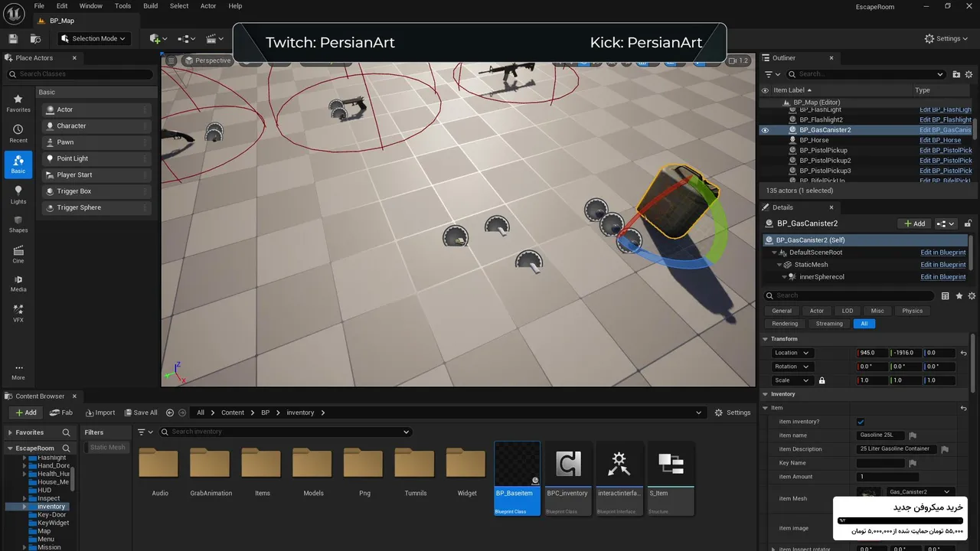Select Point Light in Basic actors list
Viewport: 980px width, 551px height.
point(96,158)
